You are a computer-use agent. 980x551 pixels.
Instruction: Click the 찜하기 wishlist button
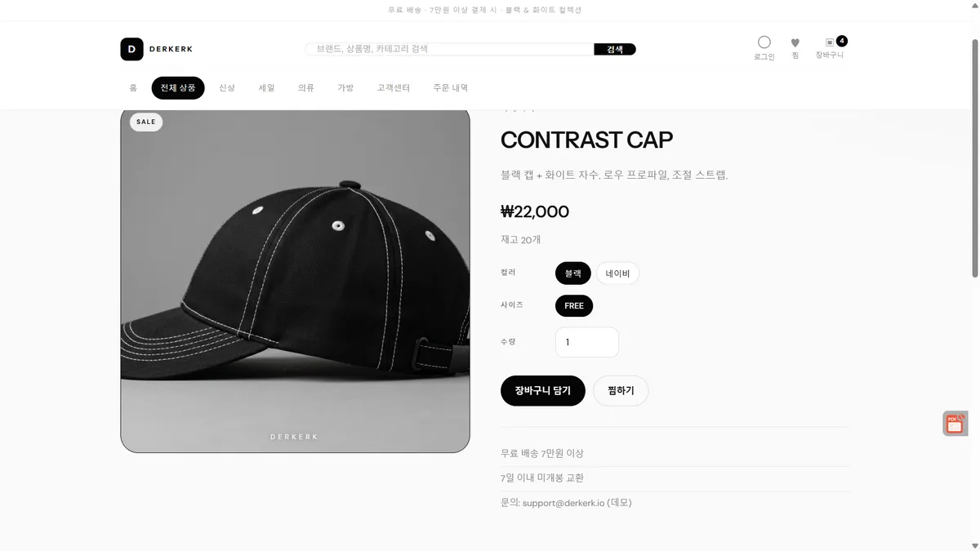[621, 391]
